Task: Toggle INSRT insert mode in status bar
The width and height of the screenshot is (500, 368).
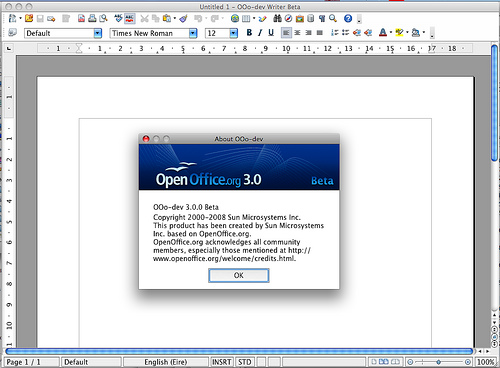Action: 222,362
